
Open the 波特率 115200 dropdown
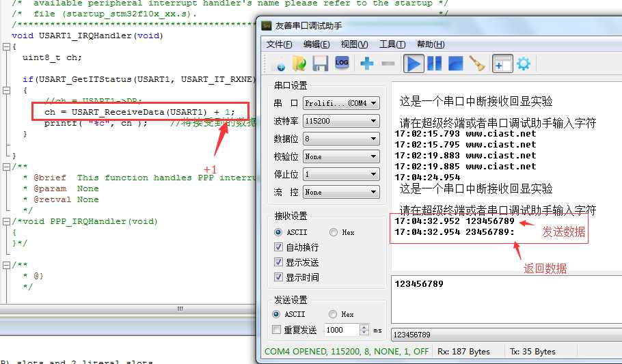click(341, 121)
